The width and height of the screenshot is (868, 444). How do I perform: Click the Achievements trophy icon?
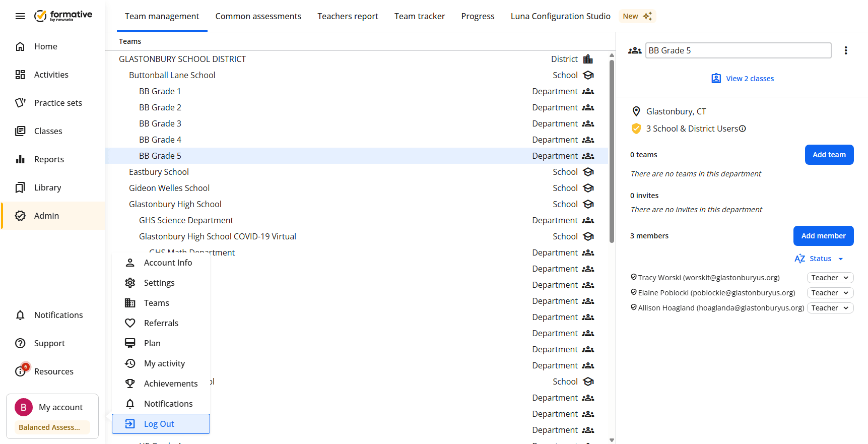[130, 384]
